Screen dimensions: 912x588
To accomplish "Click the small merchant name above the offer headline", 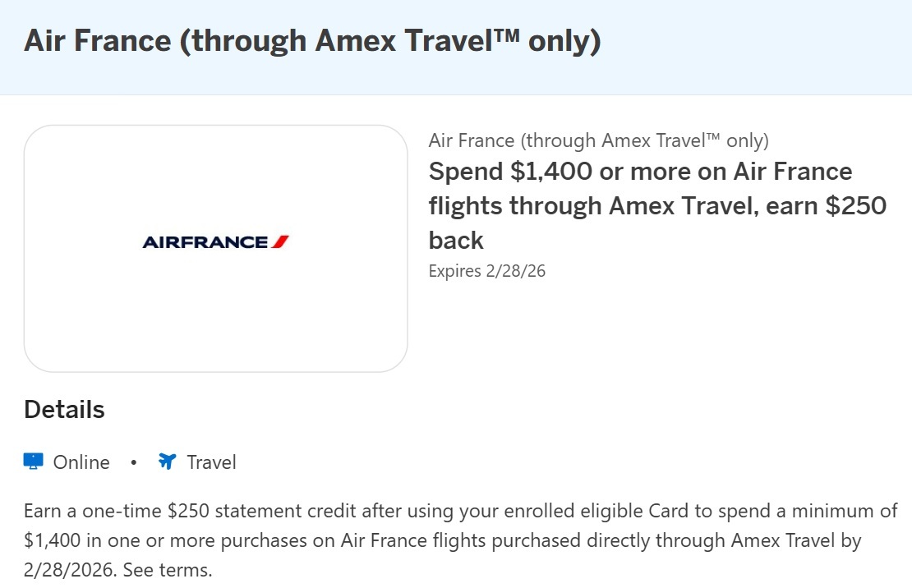I will [x=598, y=140].
